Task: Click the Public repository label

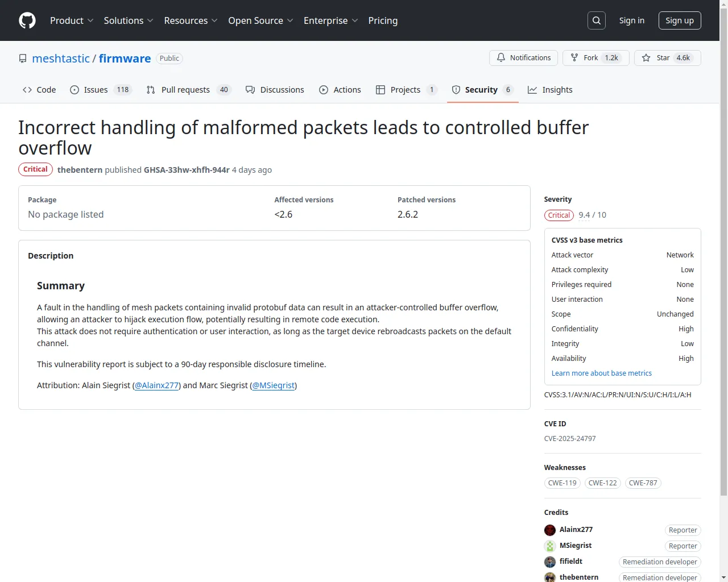Action: [x=169, y=59]
